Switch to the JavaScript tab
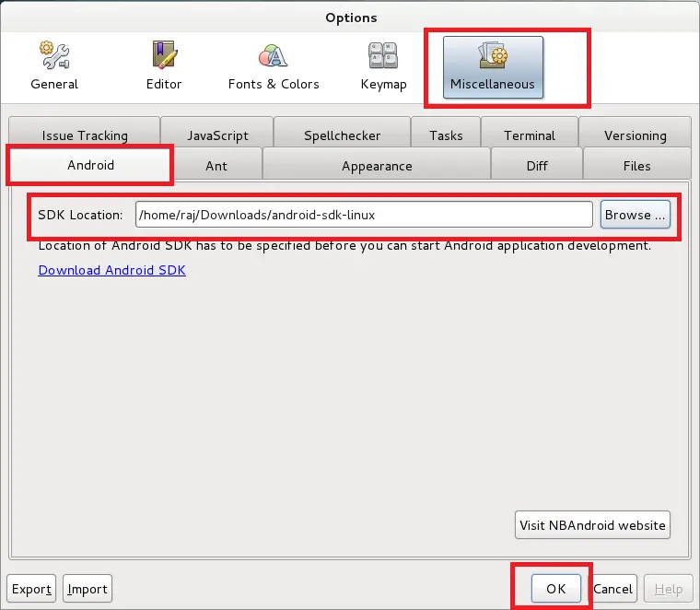700x610 pixels. (x=217, y=133)
